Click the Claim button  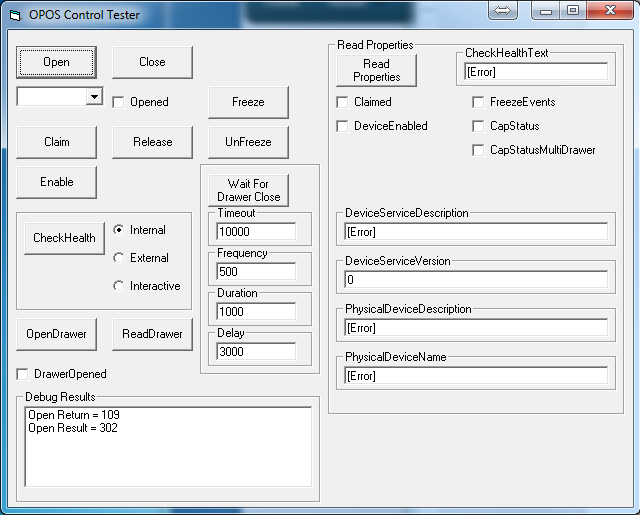point(56,142)
